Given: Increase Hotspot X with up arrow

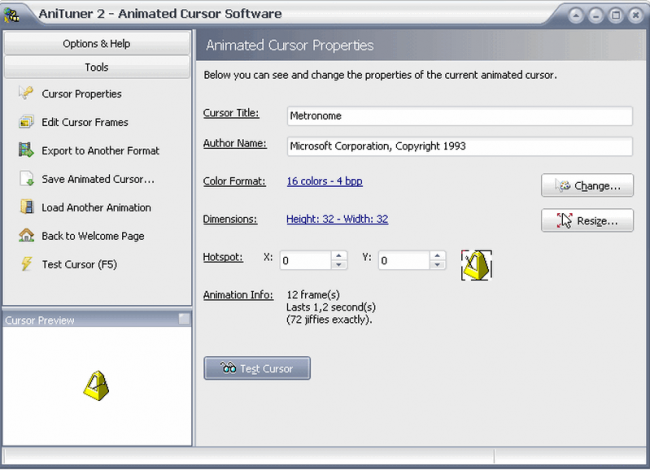Looking at the screenshot, I should click(x=339, y=256).
